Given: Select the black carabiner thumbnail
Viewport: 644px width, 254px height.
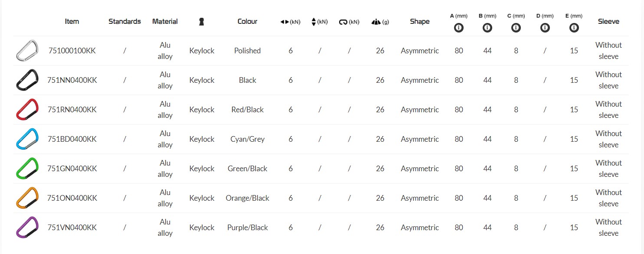Looking at the screenshot, I should 27,80.
